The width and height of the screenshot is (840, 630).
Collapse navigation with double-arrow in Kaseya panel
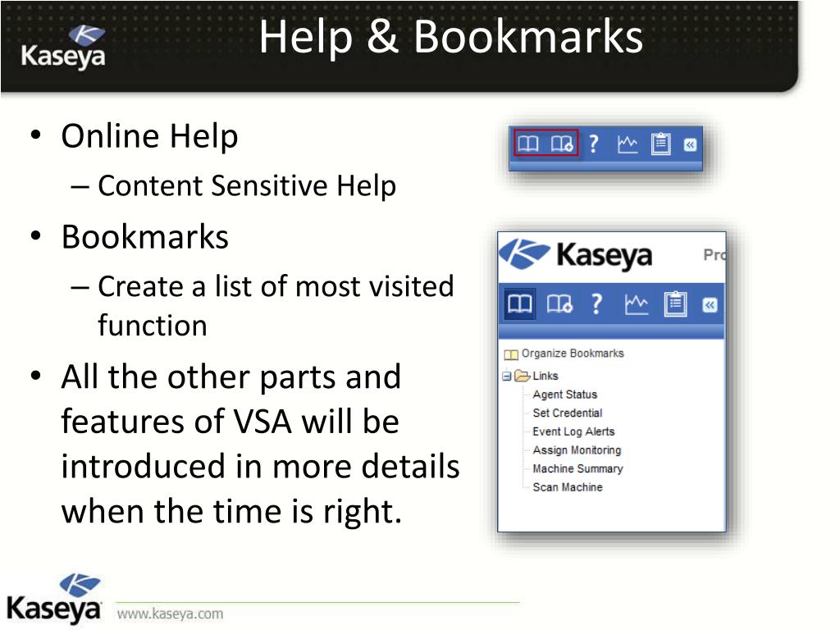[x=710, y=305]
